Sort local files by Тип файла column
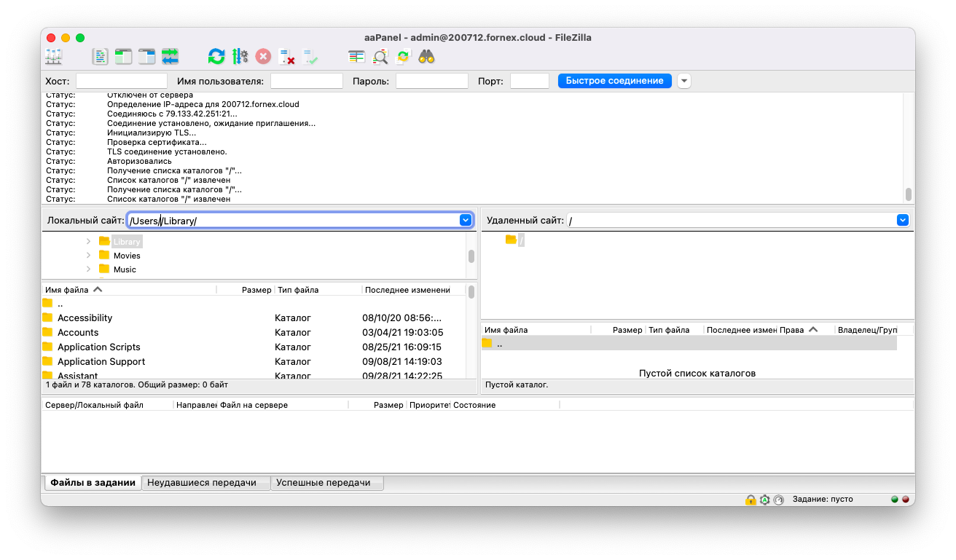Screen dimensions: 956x560 point(318,290)
